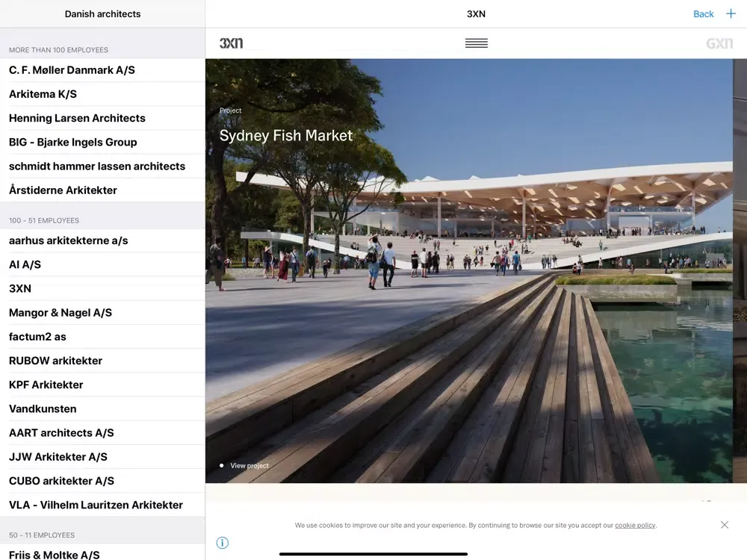
Task: Open AART architects A/S
Action: 102,433
